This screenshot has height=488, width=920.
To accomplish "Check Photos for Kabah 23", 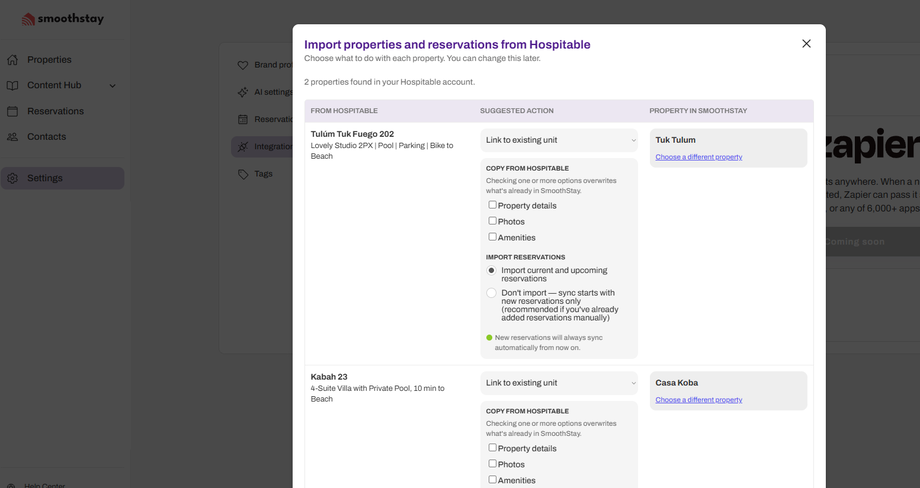I will [492, 463].
